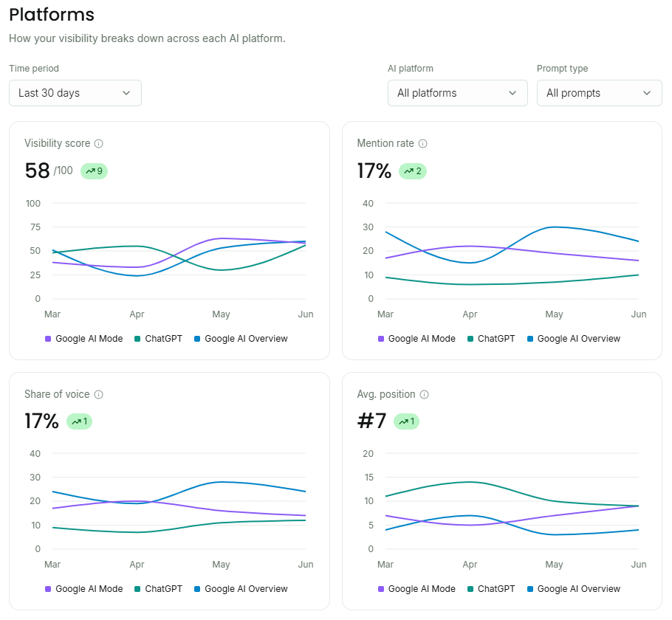Click the 58 visibility score value
The height and width of the screenshot is (620, 672).
37,170
